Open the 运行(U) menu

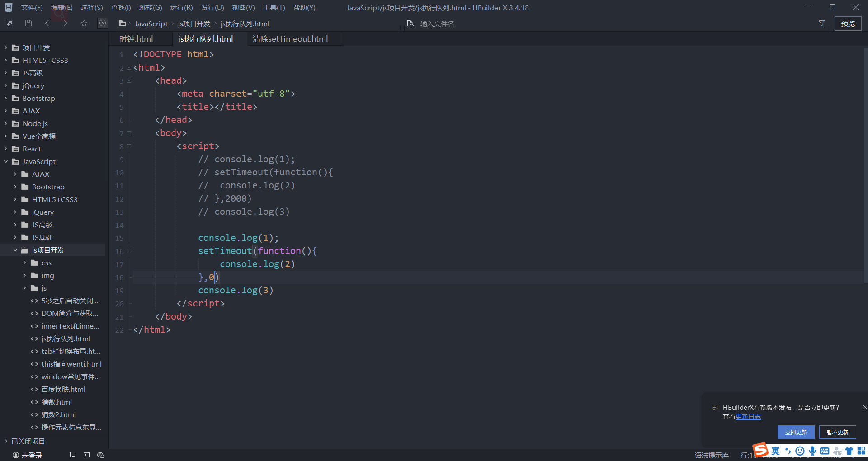(181, 7)
